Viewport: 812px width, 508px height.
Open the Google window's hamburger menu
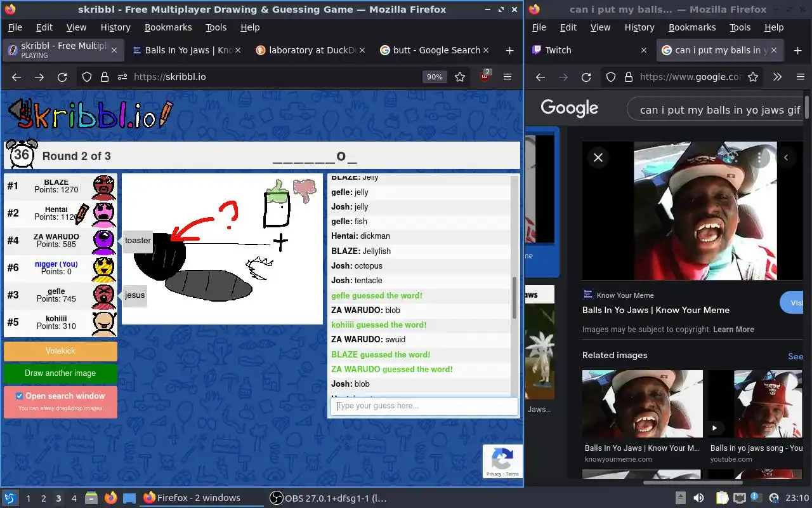click(801, 77)
